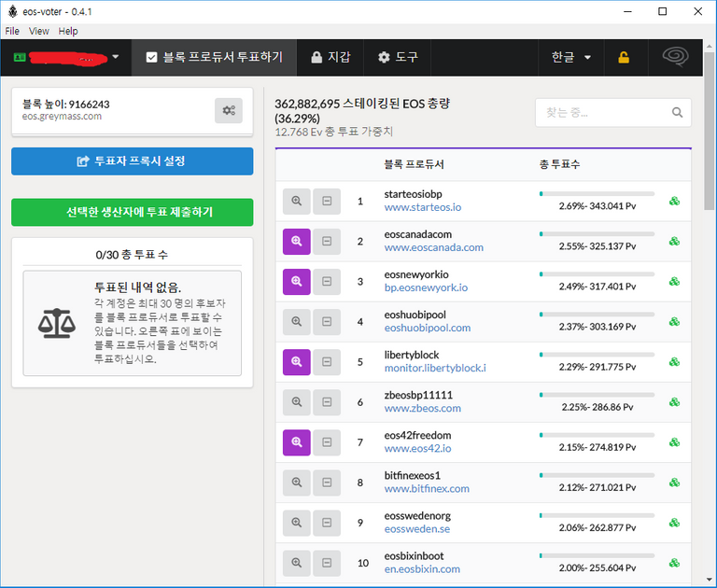Open details magnifier for libertyblock

tap(296, 362)
